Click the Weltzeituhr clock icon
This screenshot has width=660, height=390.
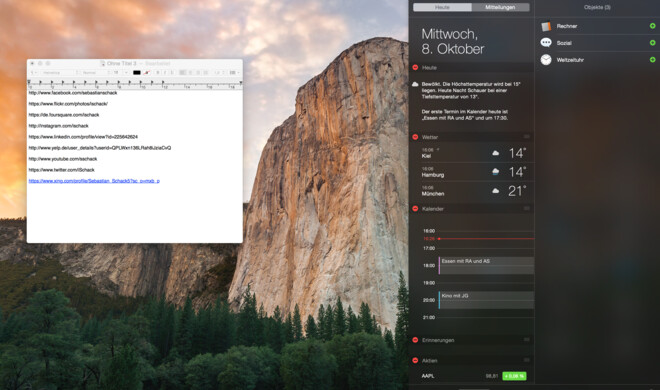coord(546,60)
